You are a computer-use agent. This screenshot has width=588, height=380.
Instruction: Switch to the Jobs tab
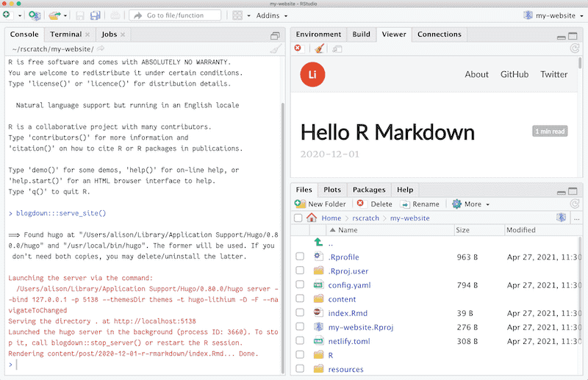click(x=109, y=34)
